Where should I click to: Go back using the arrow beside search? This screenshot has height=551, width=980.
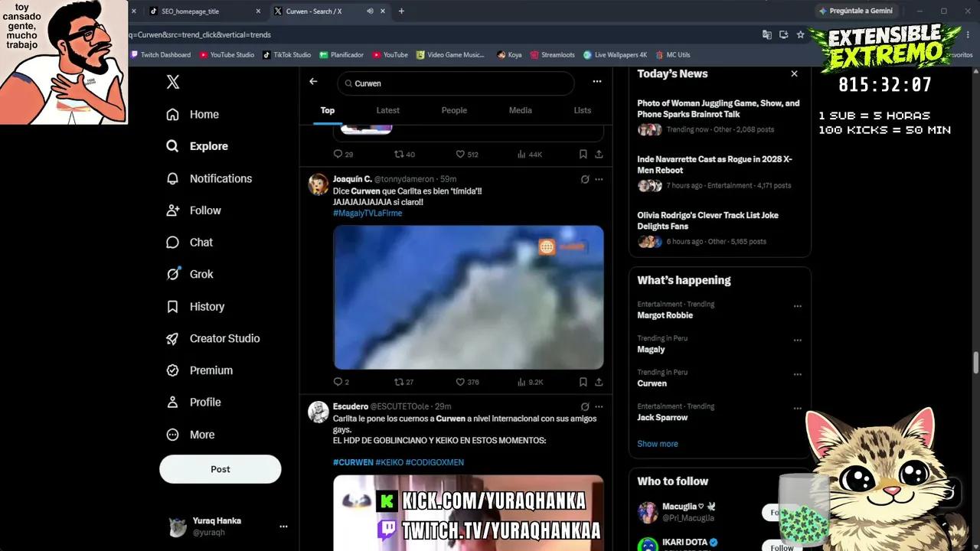[x=313, y=81]
